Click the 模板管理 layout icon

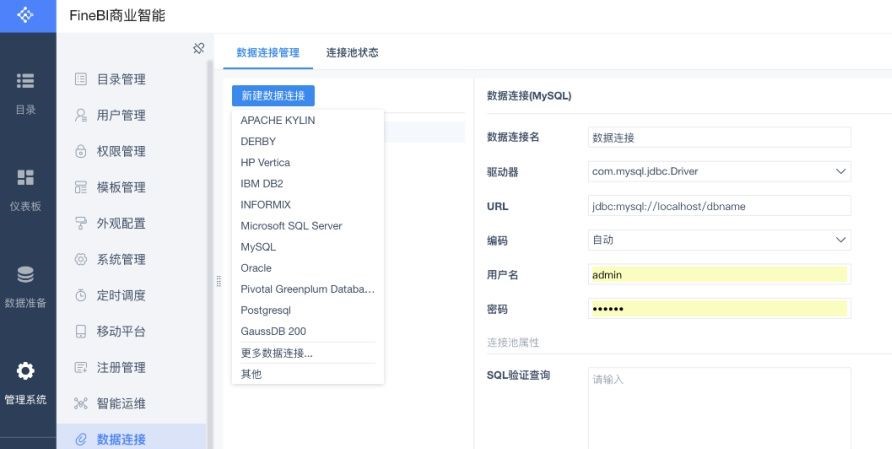[x=81, y=187]
